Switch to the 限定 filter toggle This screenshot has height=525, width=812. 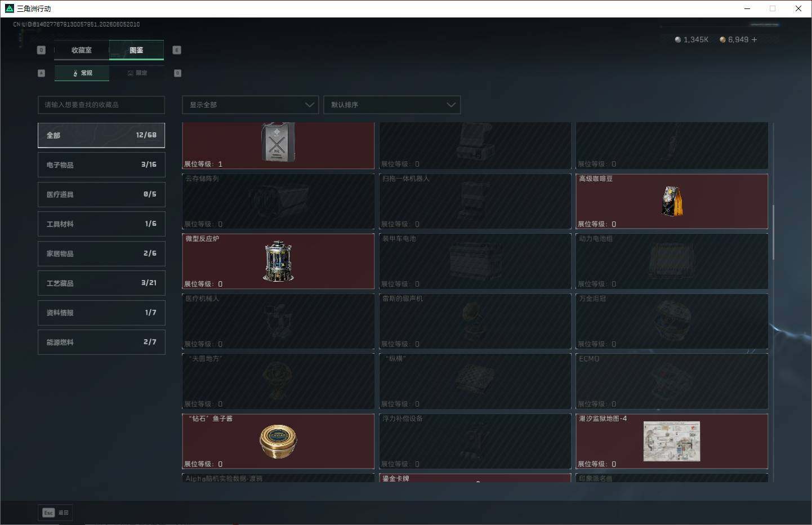[137, 73]
